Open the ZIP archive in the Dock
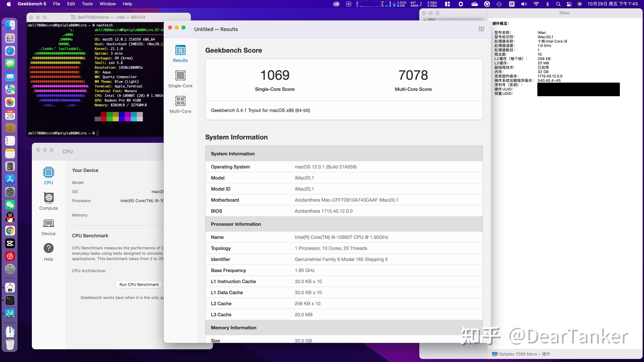 [x=10, y=331]
